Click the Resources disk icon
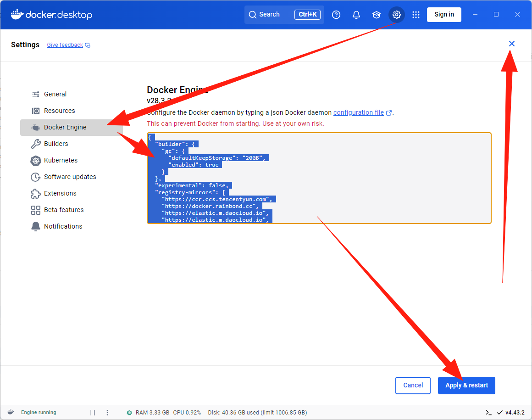The height and width of the screenshot is (420, 532). pos(36,111)
